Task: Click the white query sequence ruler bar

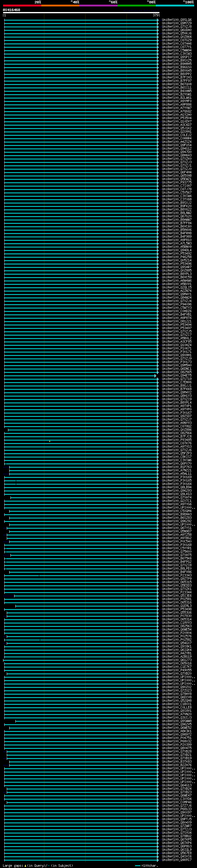Action: click(x=81, y=12)
